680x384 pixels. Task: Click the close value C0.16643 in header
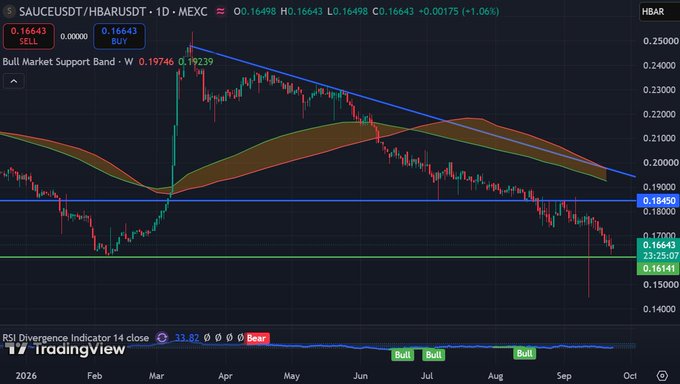click(393, 11)
